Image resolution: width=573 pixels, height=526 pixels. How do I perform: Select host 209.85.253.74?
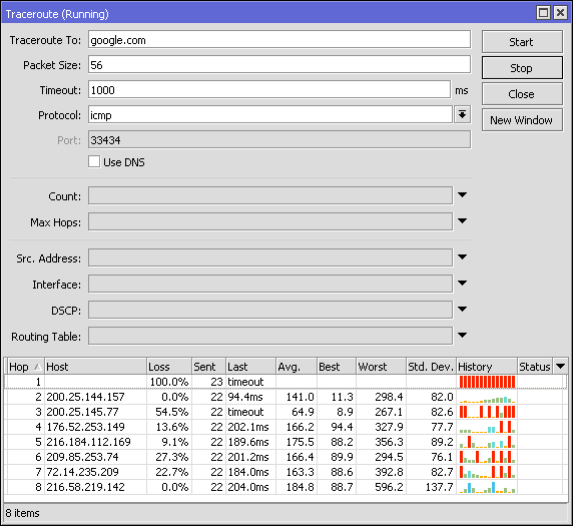click(x=82, y=457)
